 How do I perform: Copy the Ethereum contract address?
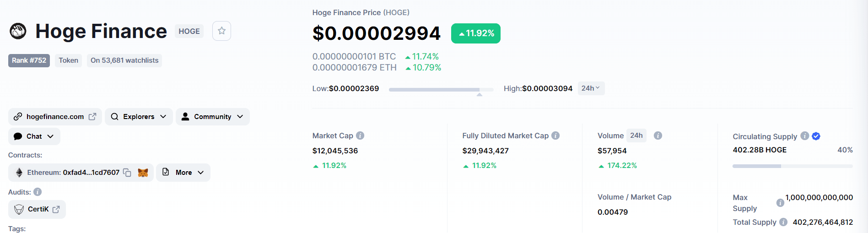[127, 173]
